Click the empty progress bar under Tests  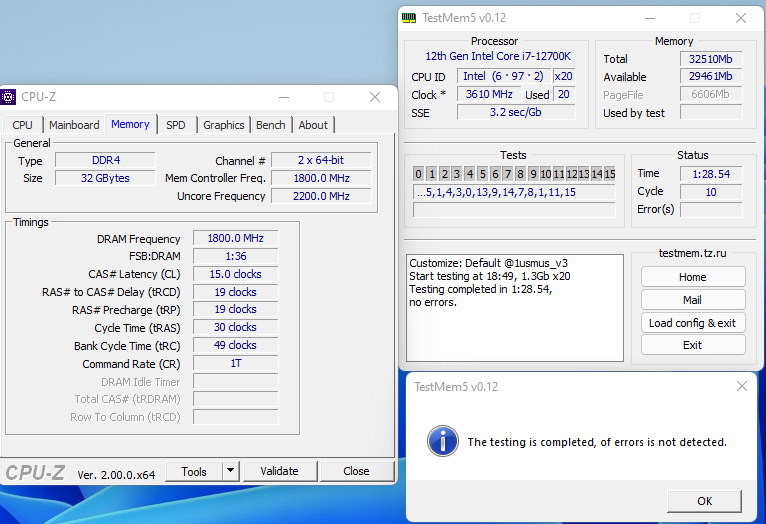514,210
